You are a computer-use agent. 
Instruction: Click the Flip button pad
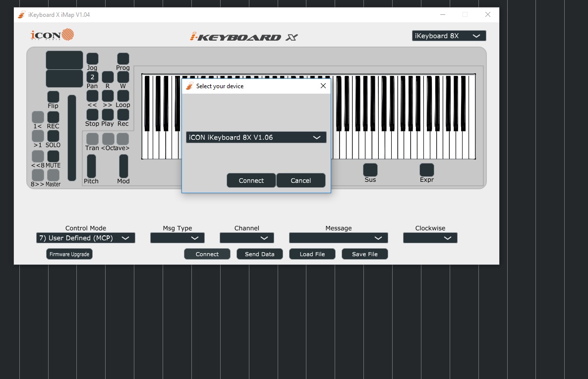tap(53, 97)
